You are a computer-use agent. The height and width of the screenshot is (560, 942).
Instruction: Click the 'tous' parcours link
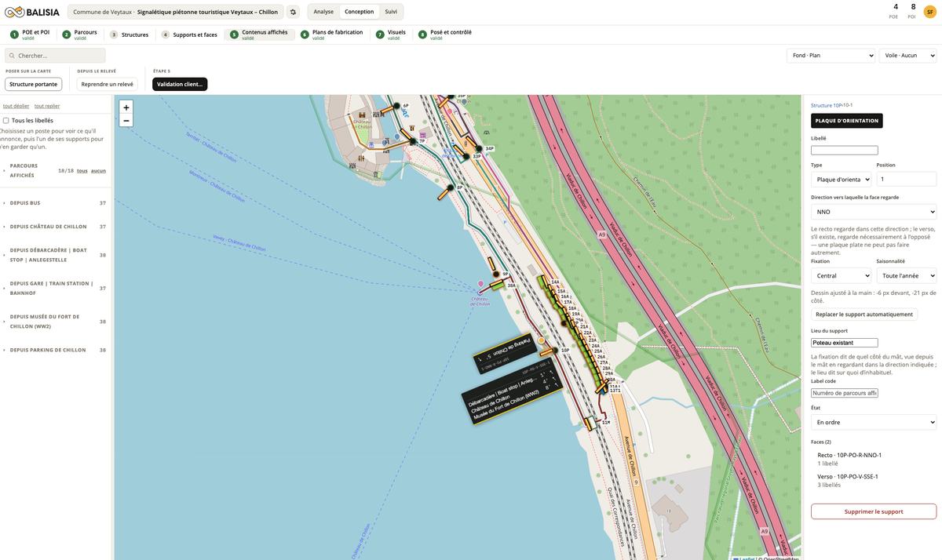click(82, 171)
